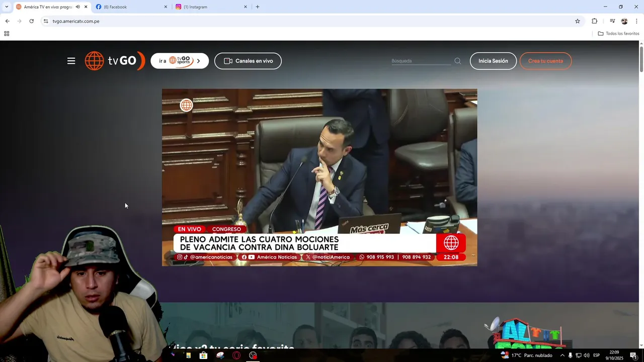Open the tvGO hamburger menu
This screenshot has height=362, width=644.
[x=71, y=61]
